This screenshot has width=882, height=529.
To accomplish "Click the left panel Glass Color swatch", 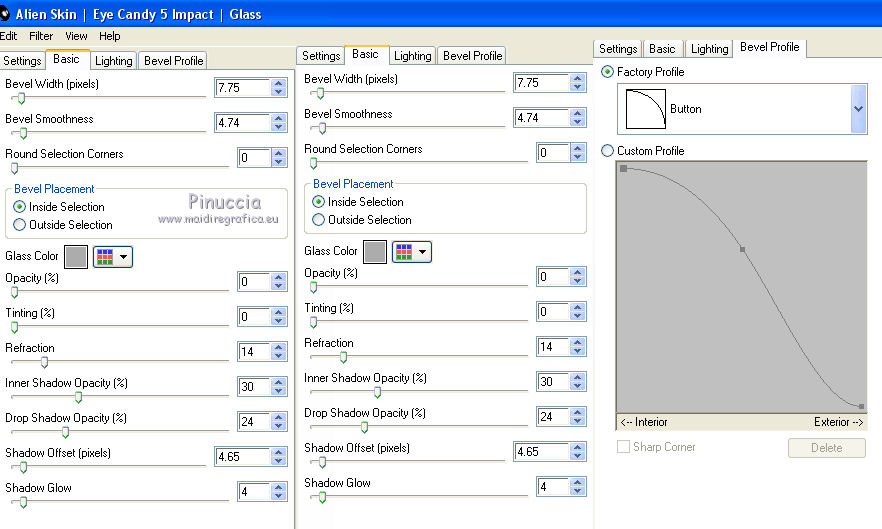I will (76, 257).
